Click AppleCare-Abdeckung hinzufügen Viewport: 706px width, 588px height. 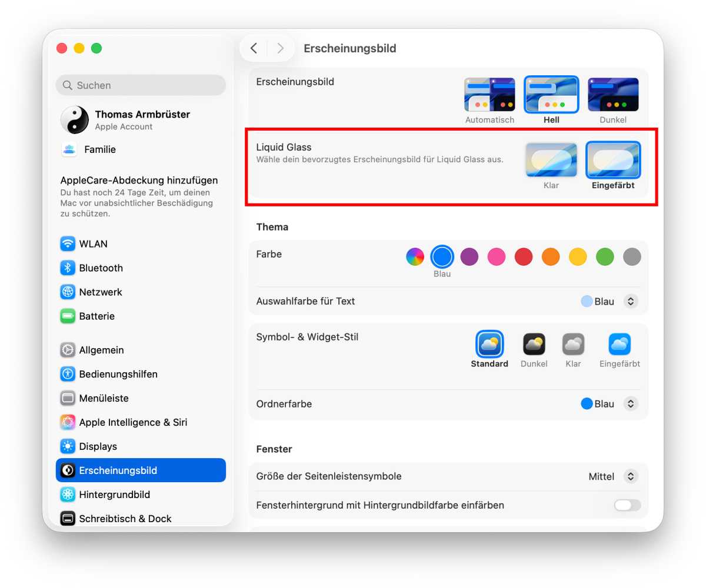point(141,180)
